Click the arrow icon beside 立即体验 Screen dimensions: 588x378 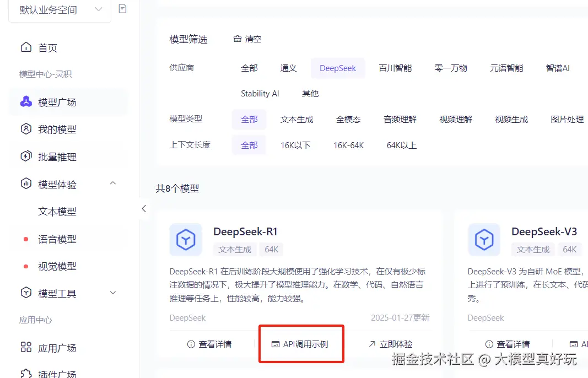[371, 344]
